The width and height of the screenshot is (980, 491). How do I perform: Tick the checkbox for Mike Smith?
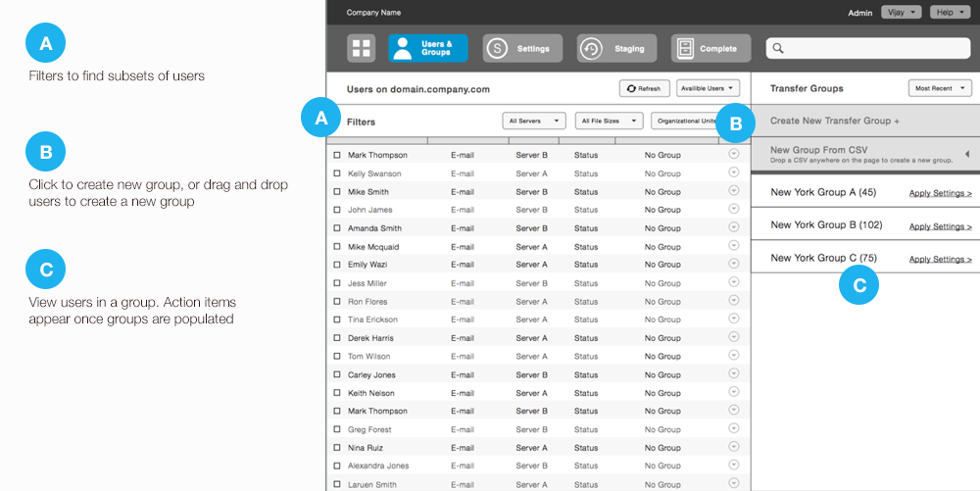337,192
